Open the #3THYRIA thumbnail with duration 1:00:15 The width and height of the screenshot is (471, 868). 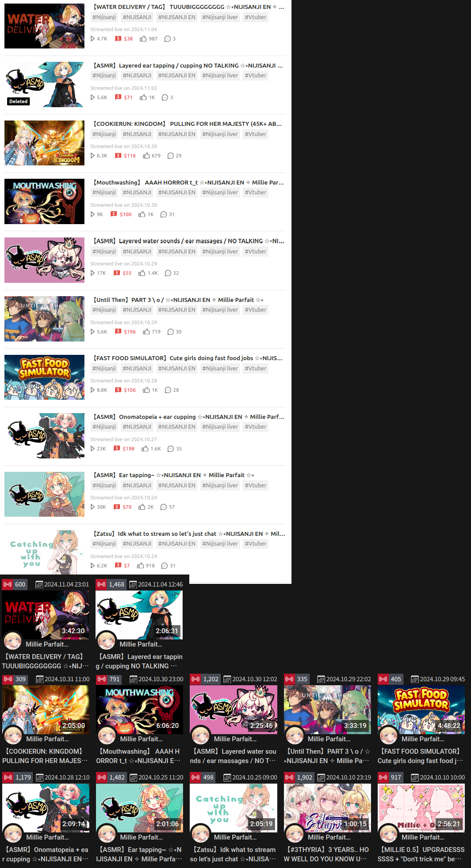(x=327, y=808)
